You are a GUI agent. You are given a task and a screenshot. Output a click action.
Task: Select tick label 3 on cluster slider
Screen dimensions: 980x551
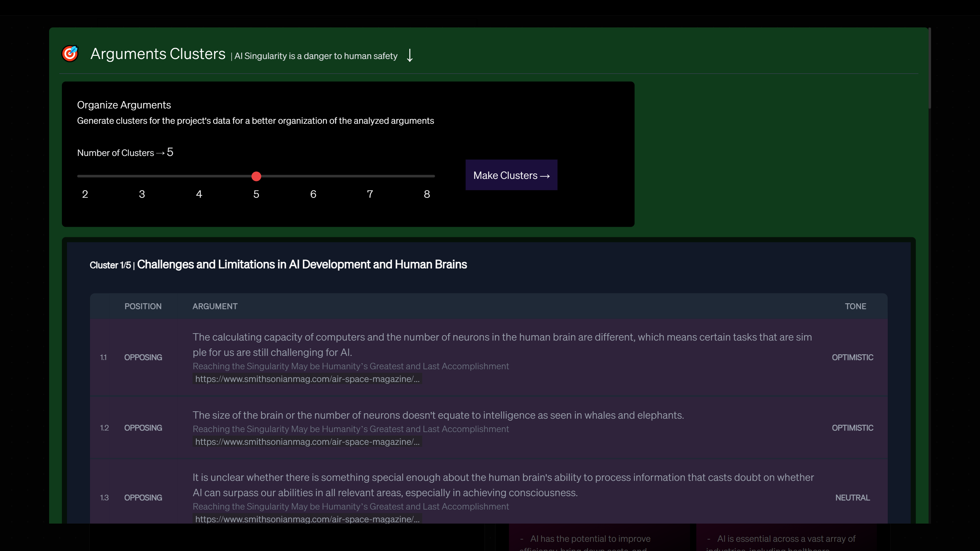click(x=142, y=194)
